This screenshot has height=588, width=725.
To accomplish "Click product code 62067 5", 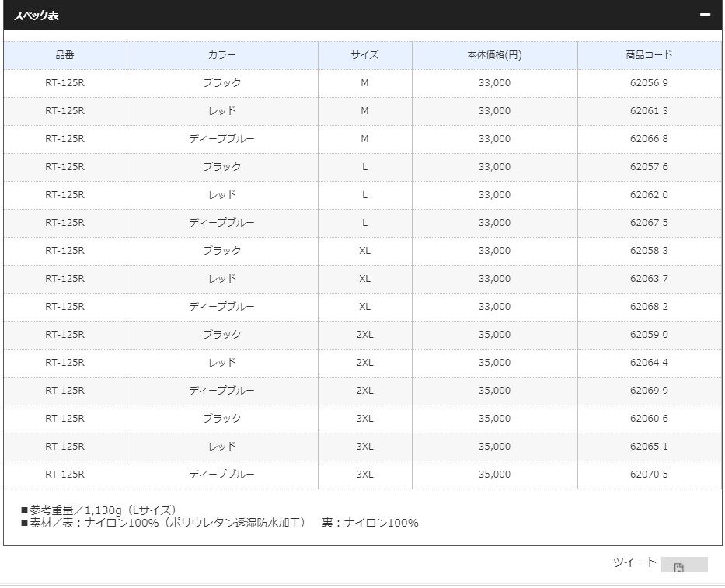I will tap(649, 223).
